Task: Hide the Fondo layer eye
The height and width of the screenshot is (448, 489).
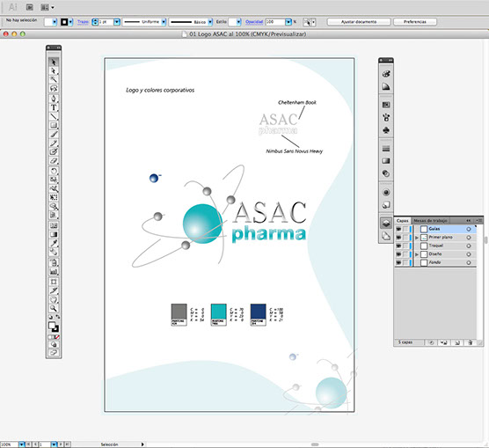Action: click(x=398, y=263)
